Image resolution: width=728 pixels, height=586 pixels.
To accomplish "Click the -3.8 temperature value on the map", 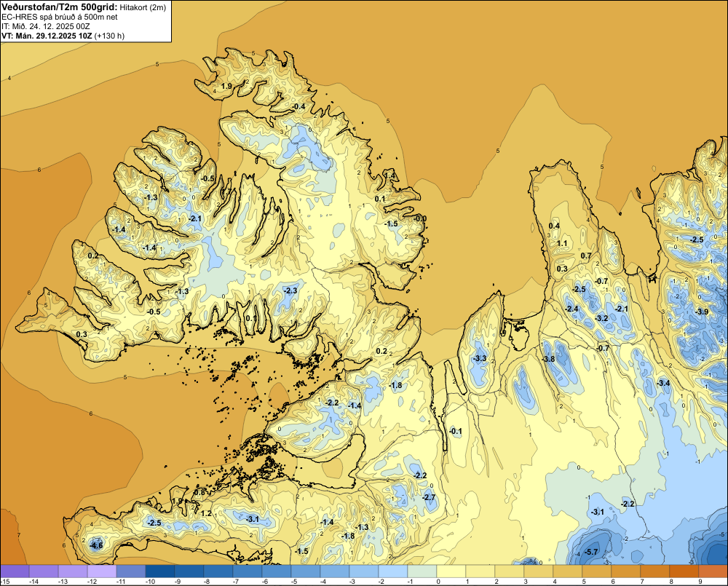I will click(x=548, y=359).
